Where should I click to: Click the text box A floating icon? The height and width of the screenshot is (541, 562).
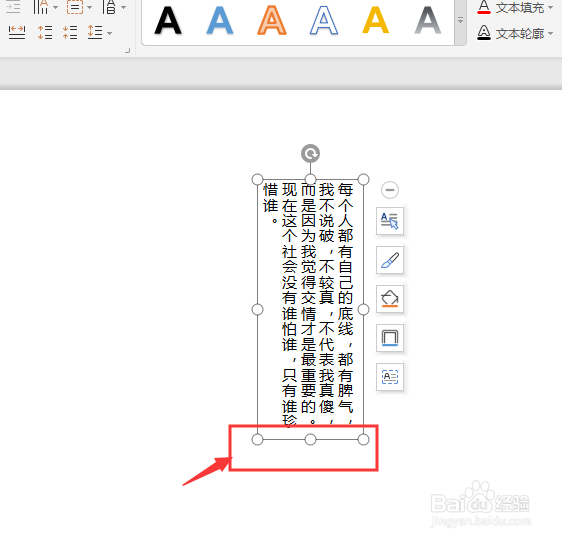(x=390, y=377)
